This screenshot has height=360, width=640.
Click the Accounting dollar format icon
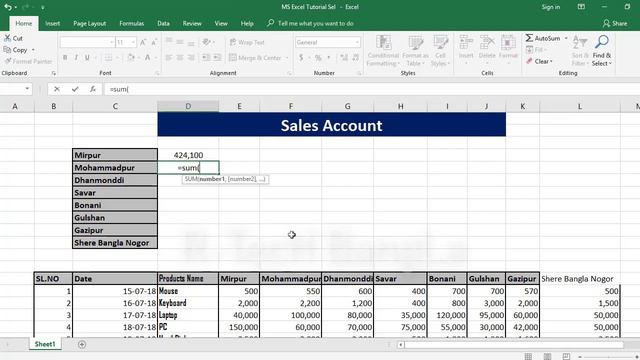[301, 58]
